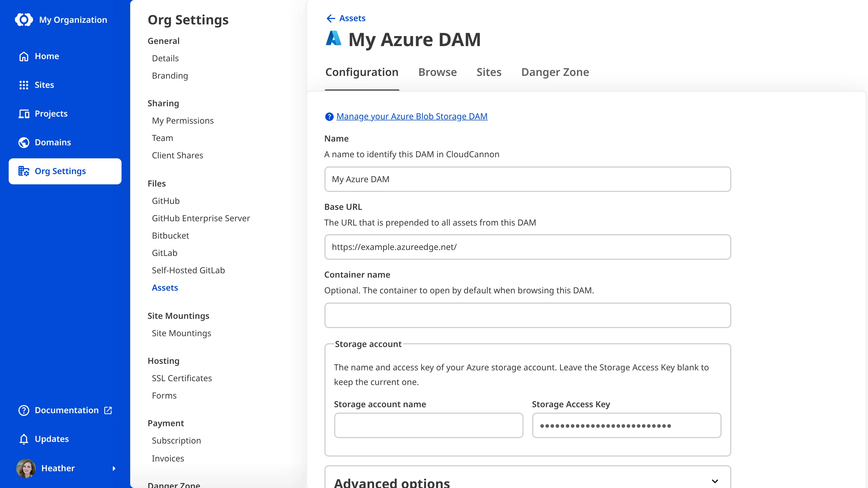Open Documentation in the sidebar
The width and height of the screenshot is (868, 488).
(x=65, y=410)
